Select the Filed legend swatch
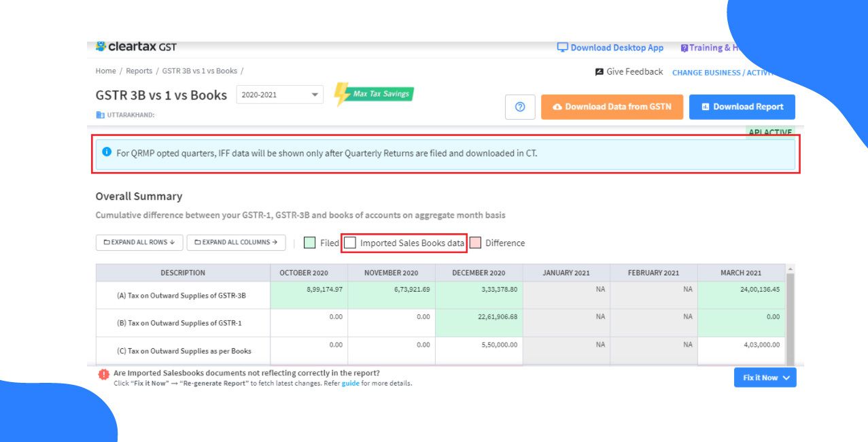868x442 pixels. click(309, 242)
